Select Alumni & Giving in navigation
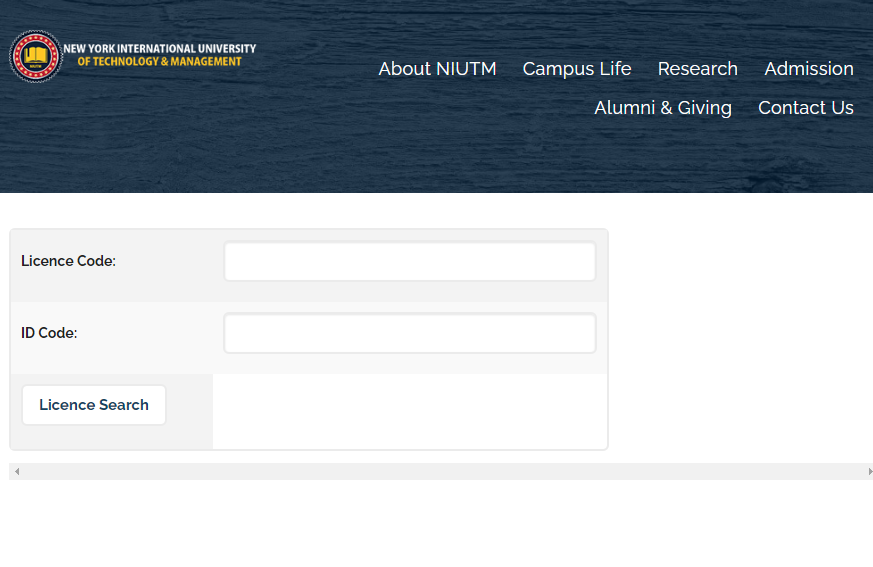The height and width of the screenshot is (567, 873). click(663, 107)
